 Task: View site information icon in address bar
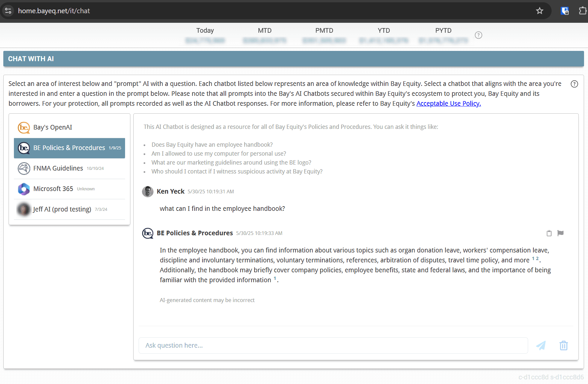8,11
